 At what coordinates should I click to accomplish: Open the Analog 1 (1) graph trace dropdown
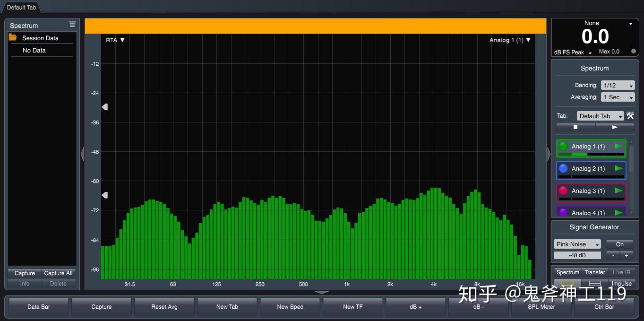click(x=510, y=40)
